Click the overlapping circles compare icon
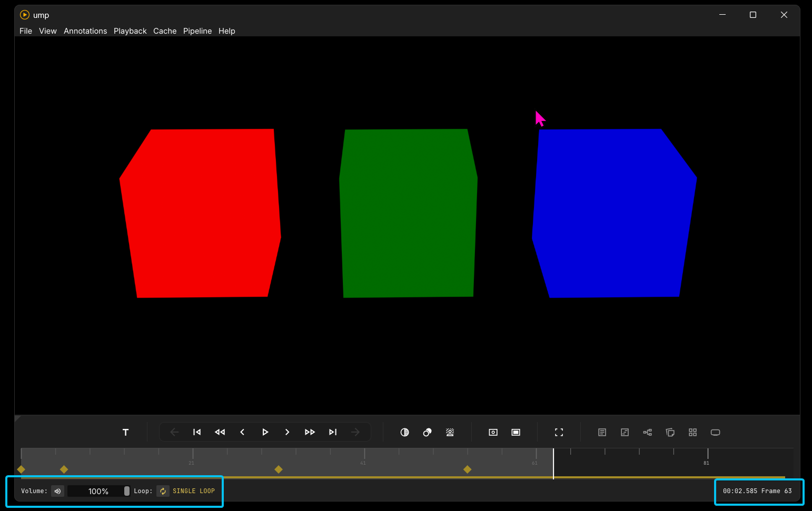This screenshot has width=812, height=511. pos(427,432)
